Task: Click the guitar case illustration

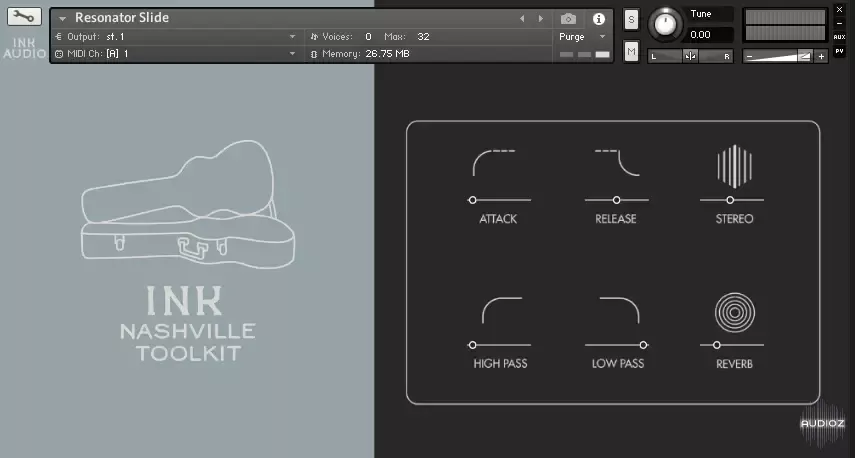Action: [188, 206]
